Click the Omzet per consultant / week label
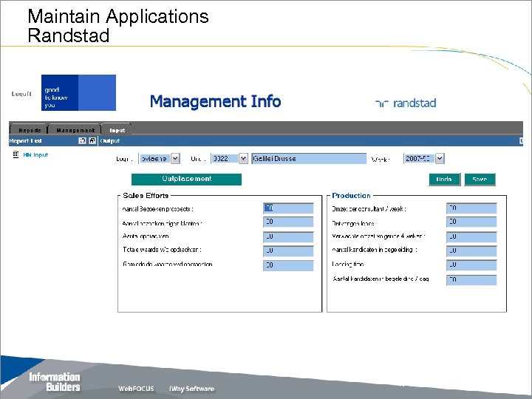Image resolution: width=532 pixels, height=399 pixels. 369,209
